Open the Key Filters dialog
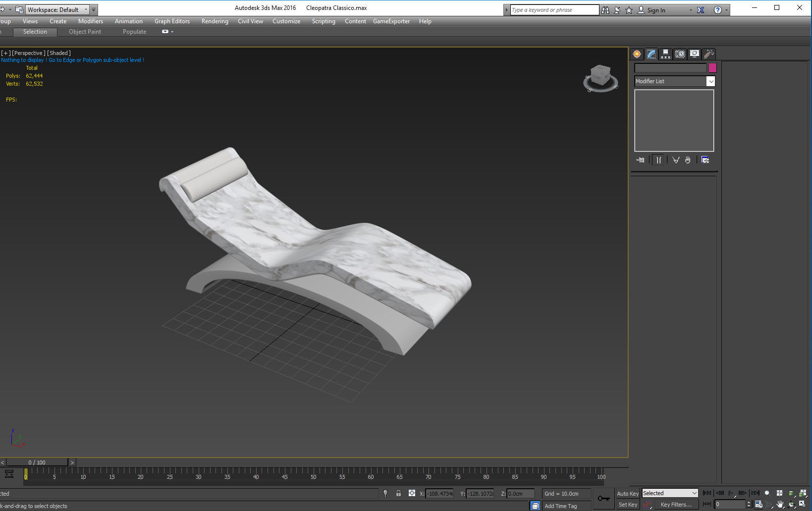812x511 pixels. click(x=676, y=505)
